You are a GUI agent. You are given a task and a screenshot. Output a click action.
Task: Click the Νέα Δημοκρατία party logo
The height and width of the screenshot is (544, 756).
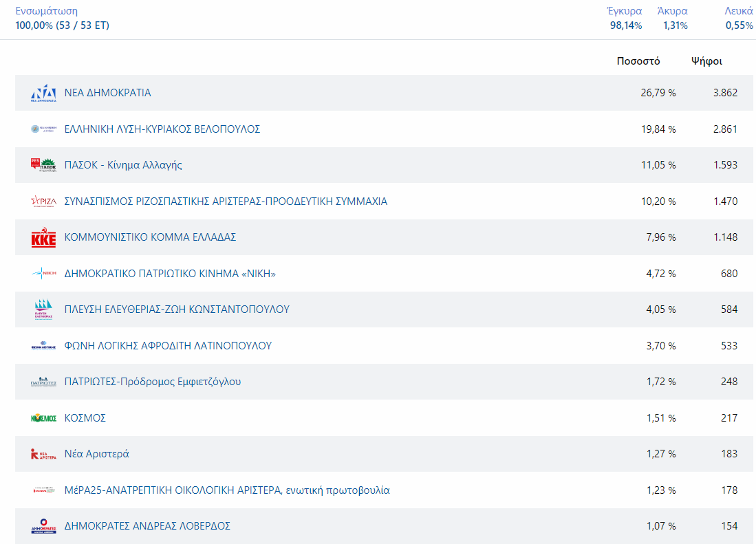pos(43,93)
